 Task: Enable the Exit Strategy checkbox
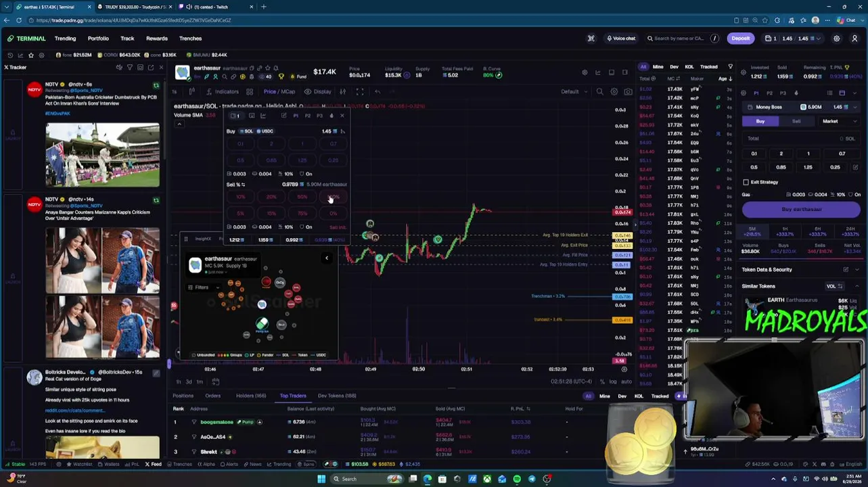point(746,182)
